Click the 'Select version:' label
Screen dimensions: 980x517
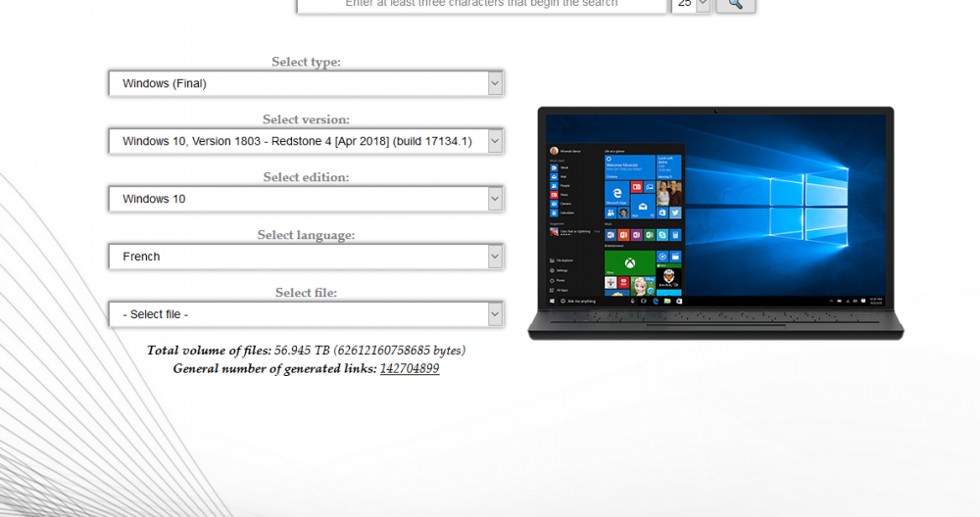[306, 119]
